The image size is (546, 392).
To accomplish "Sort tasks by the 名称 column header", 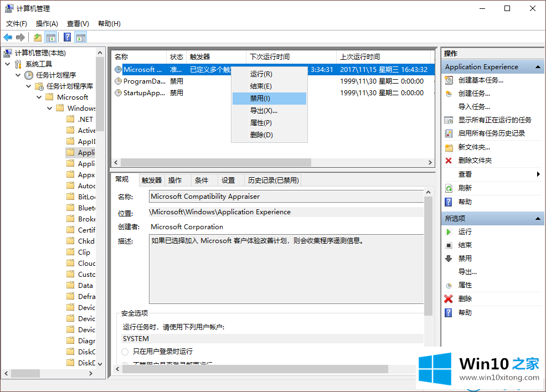I will [139, 56].
